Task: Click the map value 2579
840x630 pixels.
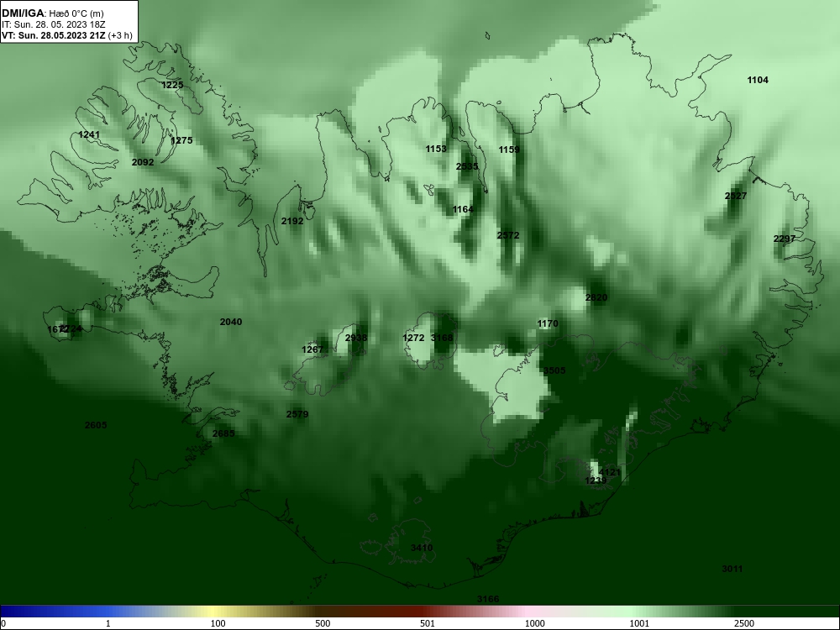Action: 297,414
